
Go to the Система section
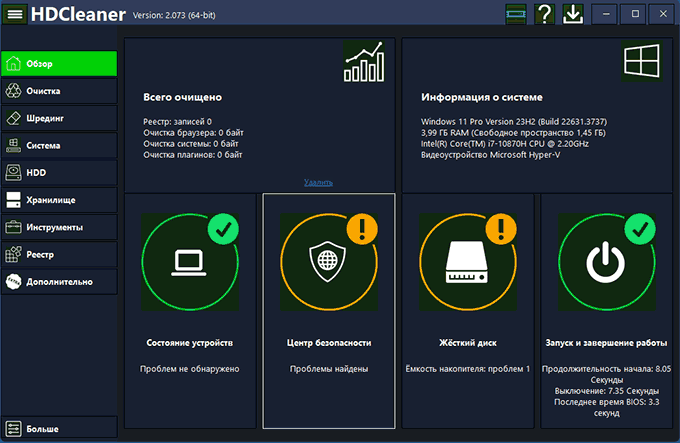coord(59,146)
